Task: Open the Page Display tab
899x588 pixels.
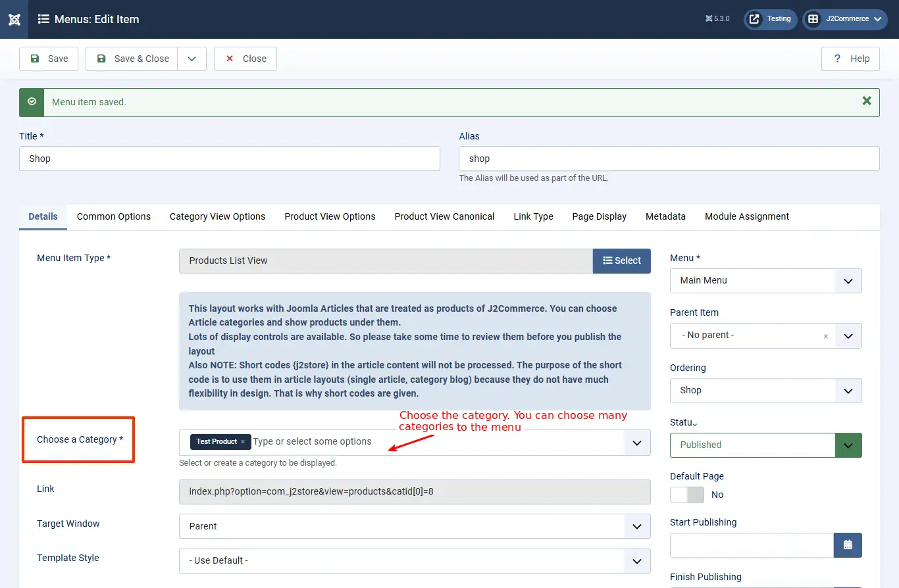Action: [x=600, y=216]
